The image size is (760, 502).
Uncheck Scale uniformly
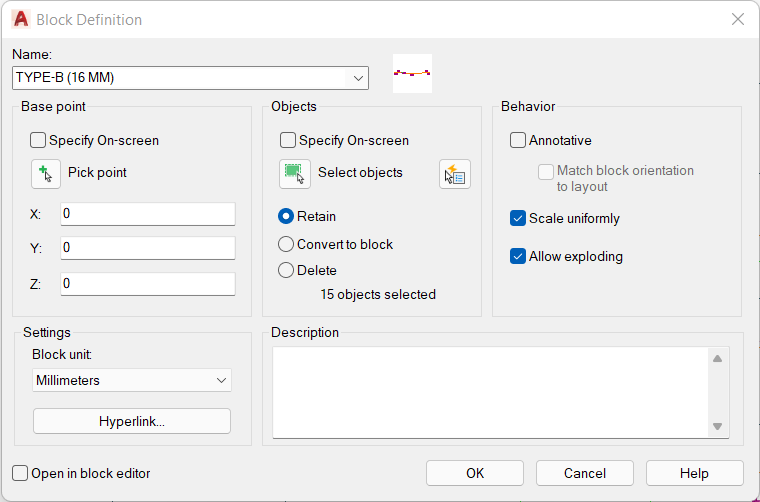tap(518, 218)
